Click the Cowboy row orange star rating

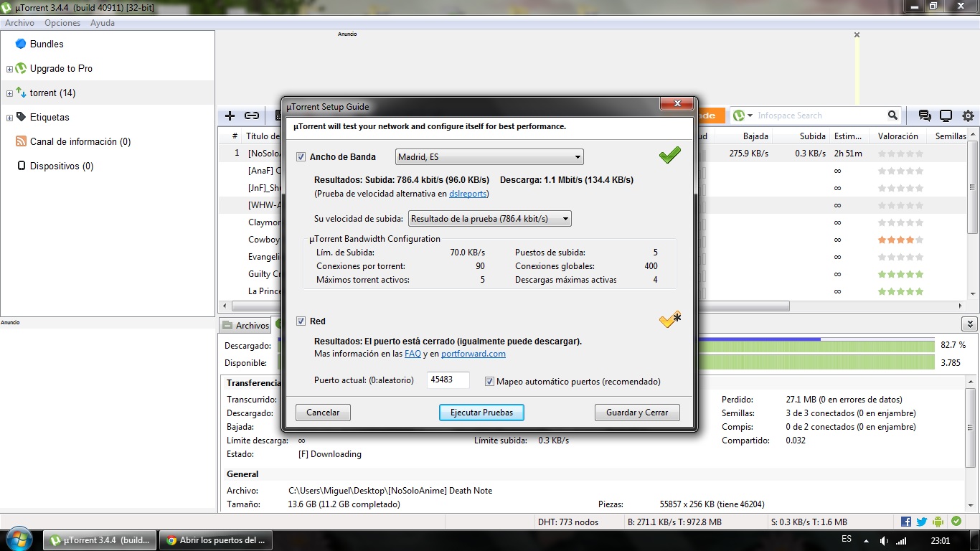pos(900,240)
